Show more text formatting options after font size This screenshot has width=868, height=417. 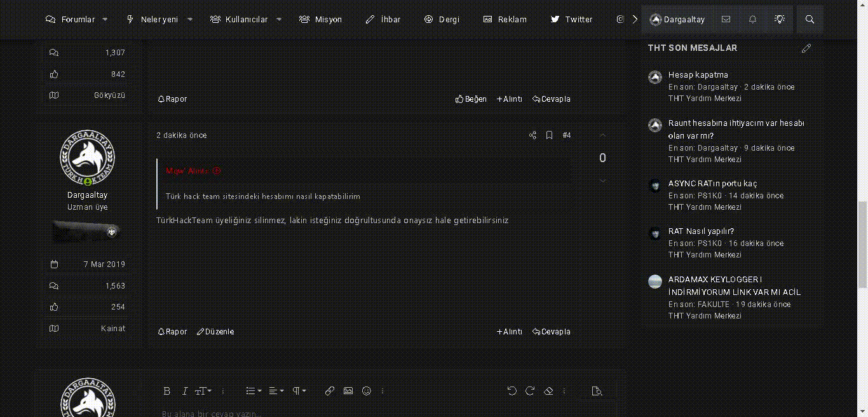tap(222, 391)
